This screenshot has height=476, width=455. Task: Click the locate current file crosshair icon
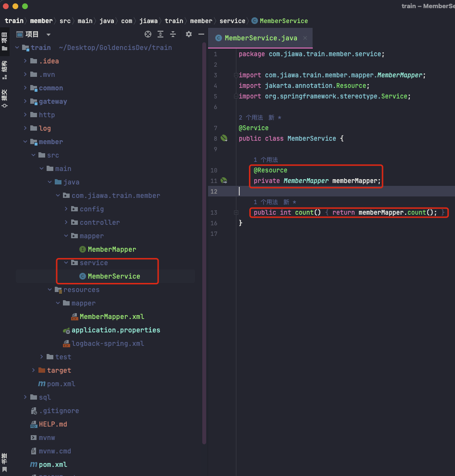148,34
